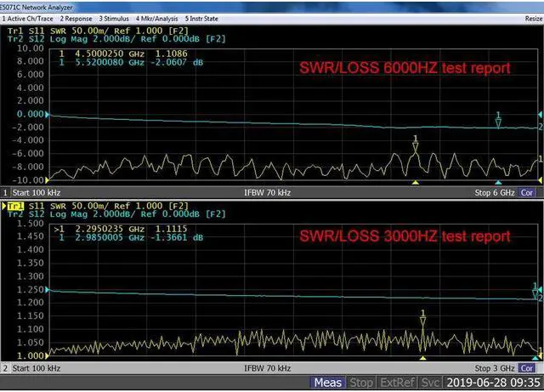Click the Svc status indicator
544x392 pixels.
coord(430,383)
